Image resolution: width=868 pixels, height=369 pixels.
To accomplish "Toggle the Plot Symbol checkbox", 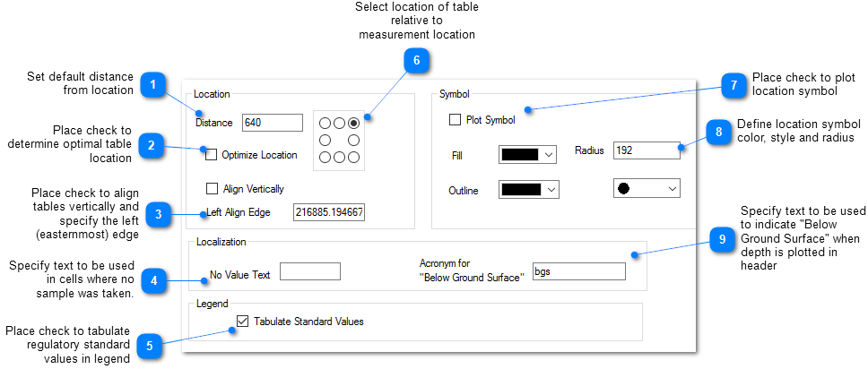I will point(456,120).
